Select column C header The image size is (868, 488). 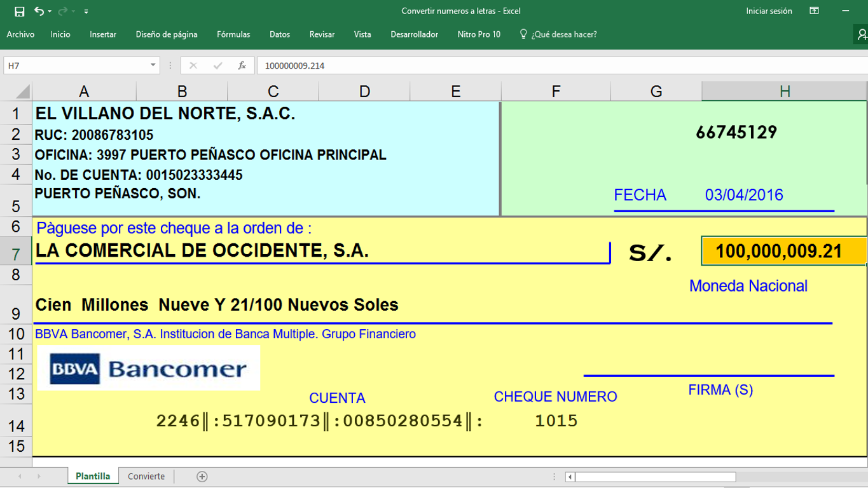[x=273, y=91]
